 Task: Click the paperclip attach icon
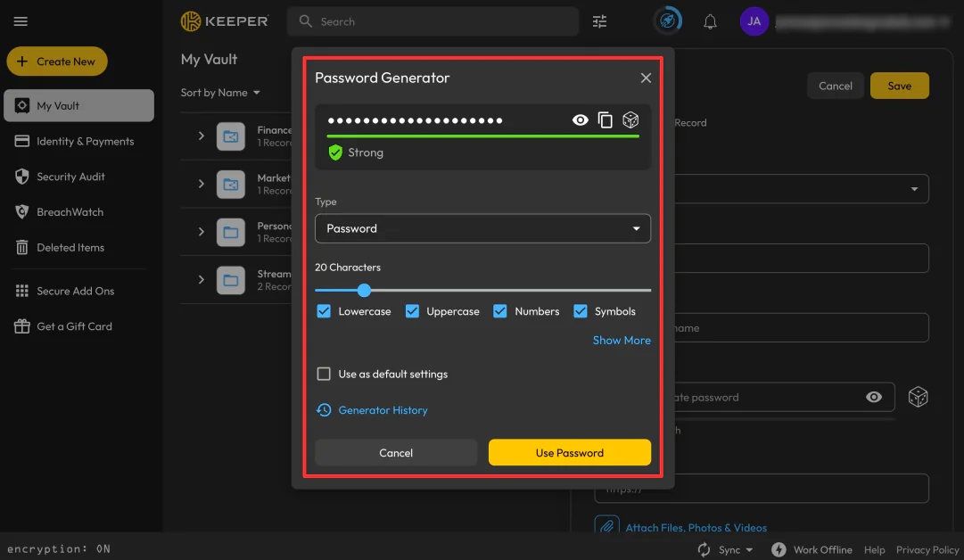tap(606, 527)
